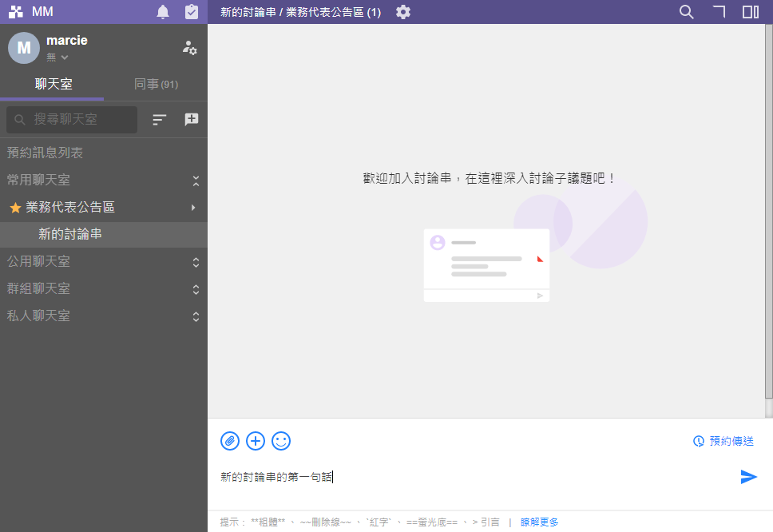
Task: Click 預約傳送 scheduled send button
Action: (723, 441)
